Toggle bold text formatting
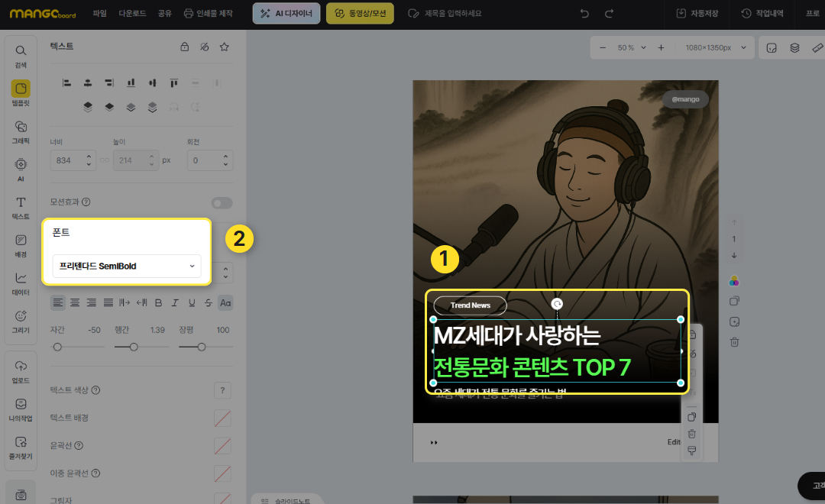The image size is (825, 504). pyautogui.click(x=158, y=303)
